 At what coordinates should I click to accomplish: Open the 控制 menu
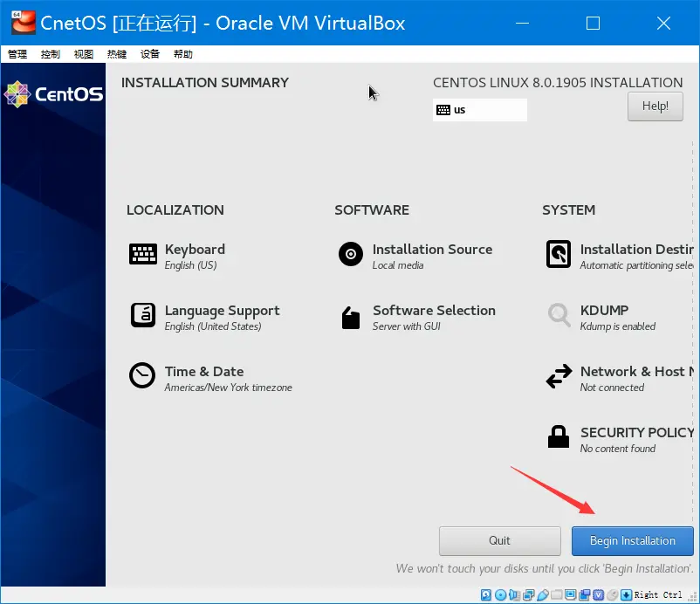(51, 54)
